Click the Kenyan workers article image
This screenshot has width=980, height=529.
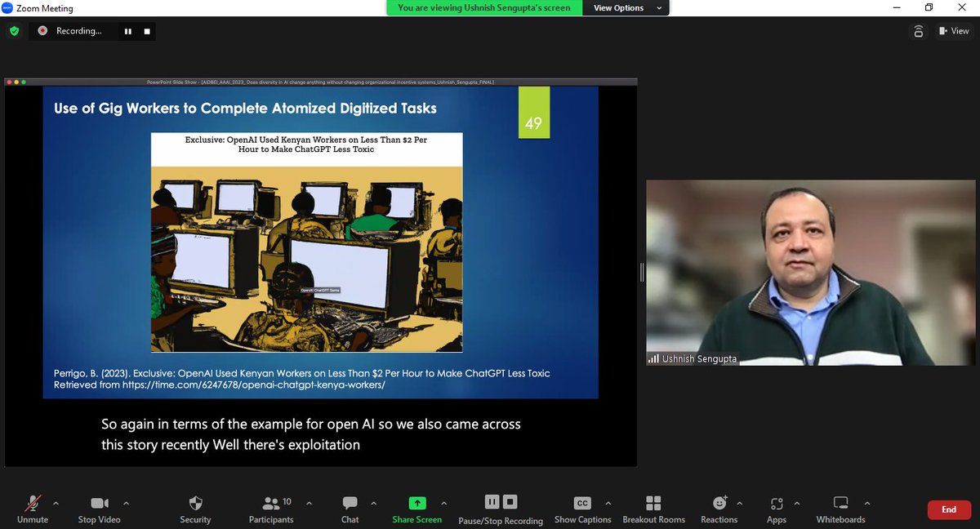pyautogui.click(x=306, y=242)
